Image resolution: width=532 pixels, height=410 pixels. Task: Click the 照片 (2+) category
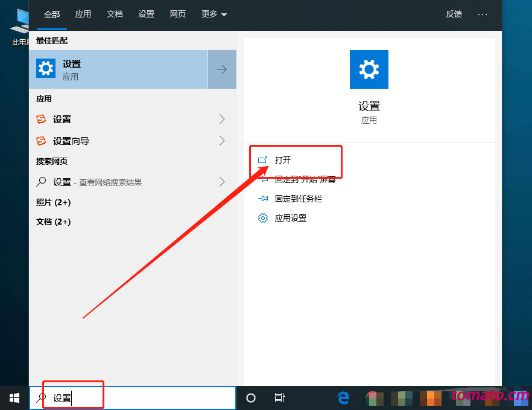(x=53, y=202)
